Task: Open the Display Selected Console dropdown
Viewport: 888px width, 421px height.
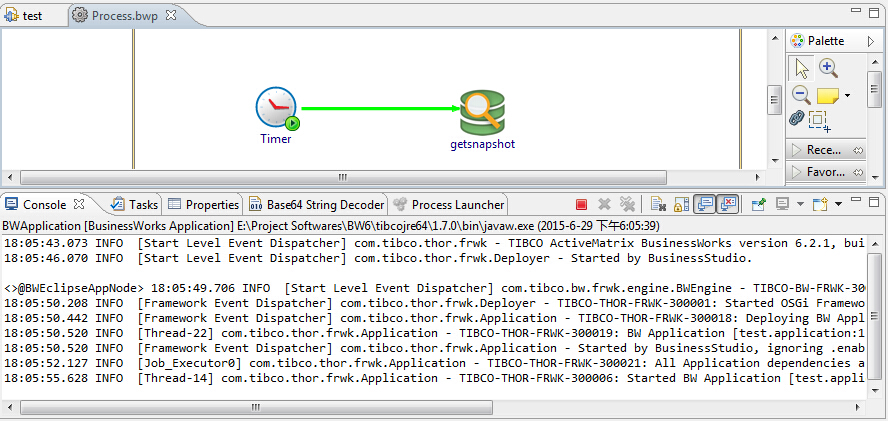Action: pos(800,205)
